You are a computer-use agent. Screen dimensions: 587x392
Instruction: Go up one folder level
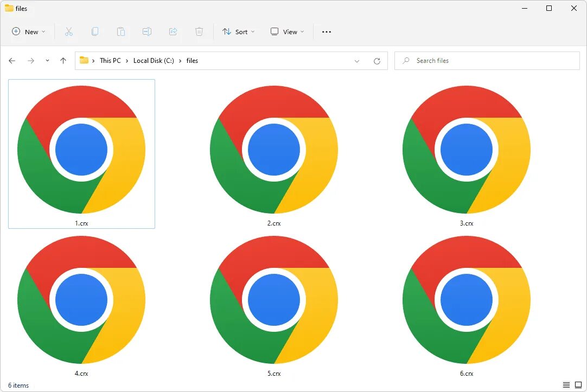[x=63, y=61]
